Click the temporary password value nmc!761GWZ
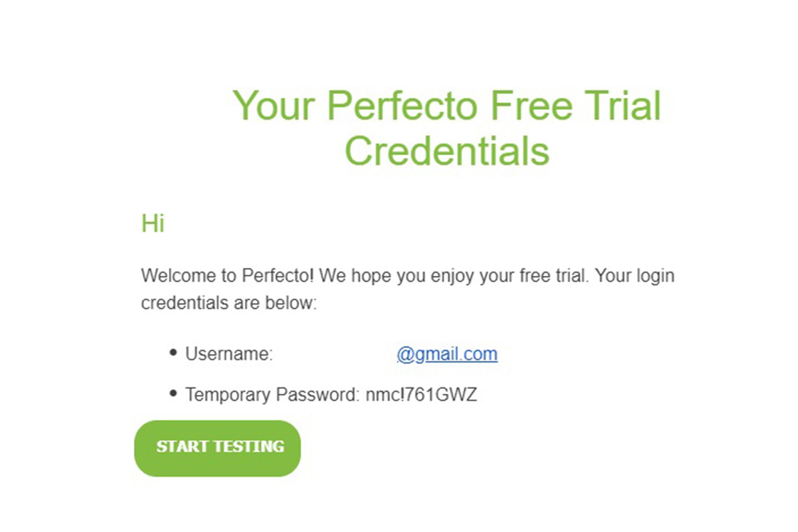Screen dimensions: 798x532 click(x=421, y=394)
